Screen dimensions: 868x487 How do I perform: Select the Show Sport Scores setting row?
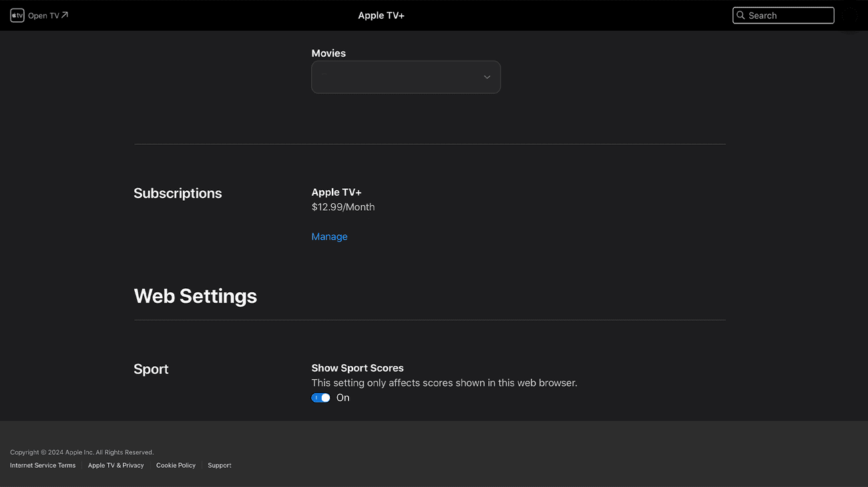tap(357, 368)
